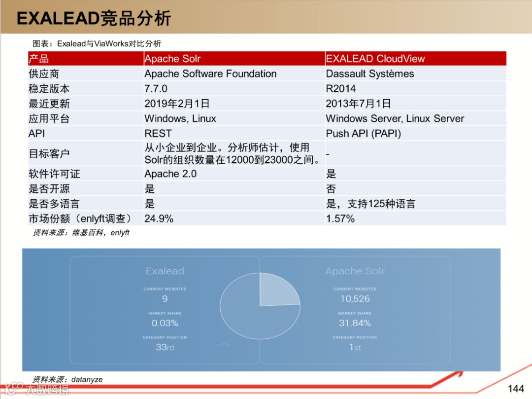Click Exalead category position 33rd
This screenshot has height=399, width=532.
click(x=165, y=347)
